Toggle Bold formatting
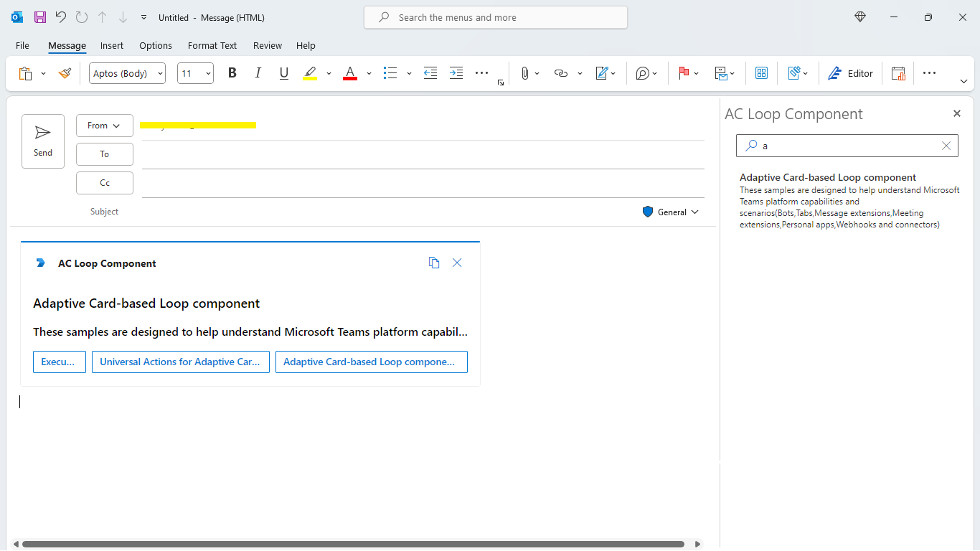Screen dimensions: 980x551 point(232,73)
